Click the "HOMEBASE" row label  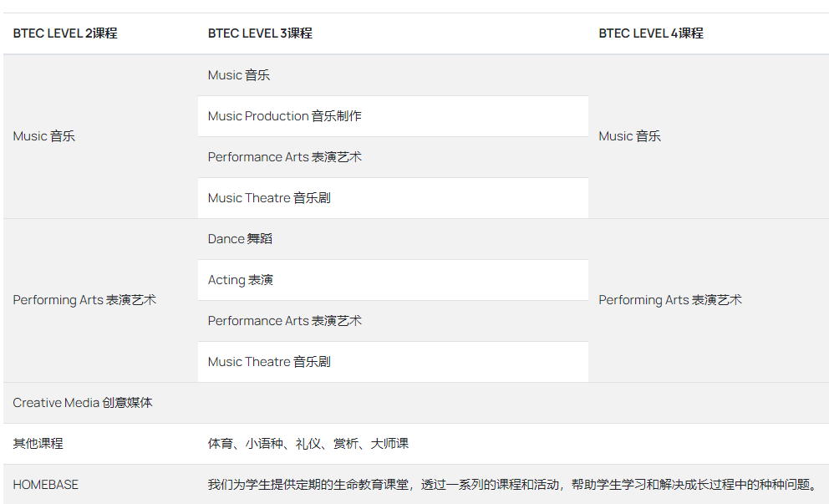(x=45, y=485)
